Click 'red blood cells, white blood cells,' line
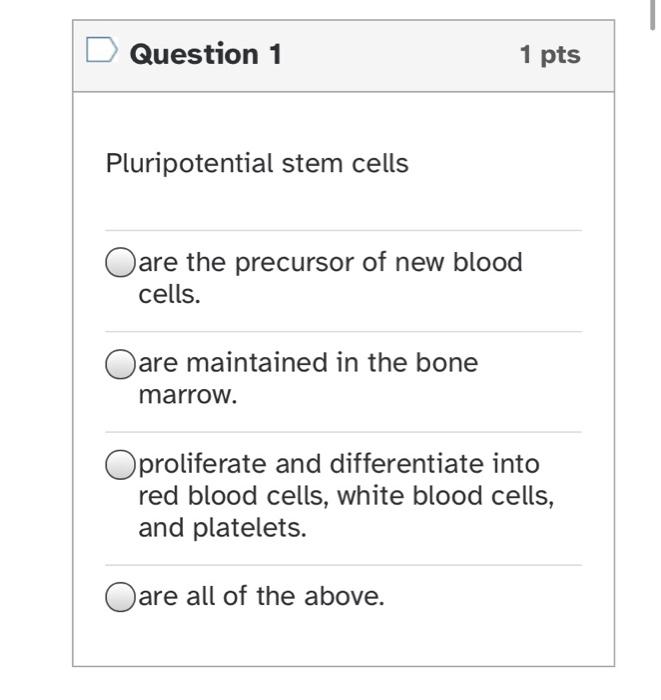The width and height of the screenshot is (661, 700). tap(346, 496)
